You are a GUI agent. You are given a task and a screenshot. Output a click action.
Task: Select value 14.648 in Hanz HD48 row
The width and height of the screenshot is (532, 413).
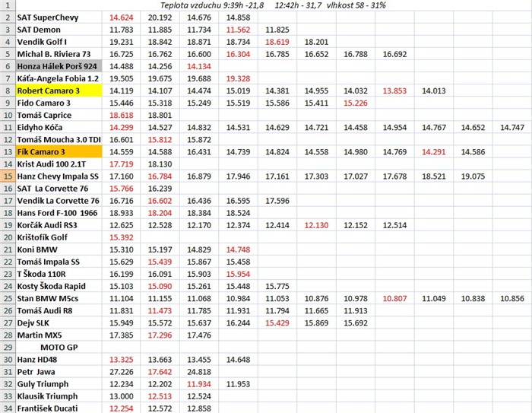pyautogui.click(x=238, y=360)
